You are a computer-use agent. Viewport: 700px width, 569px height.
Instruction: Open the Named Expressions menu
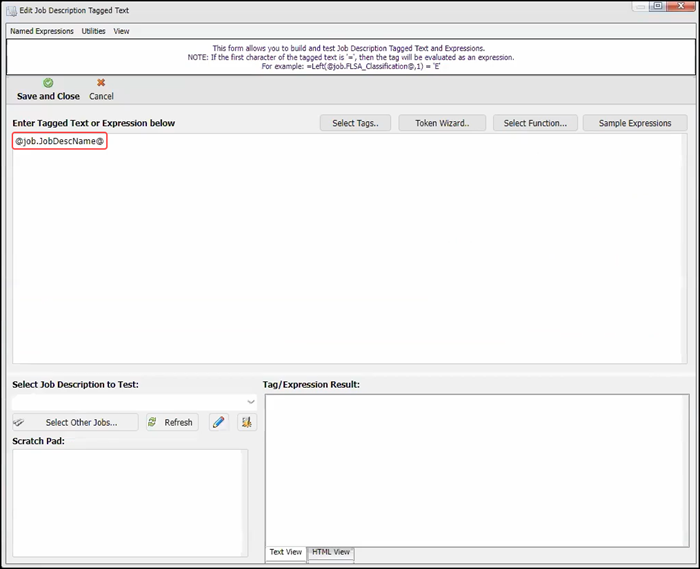42,31
